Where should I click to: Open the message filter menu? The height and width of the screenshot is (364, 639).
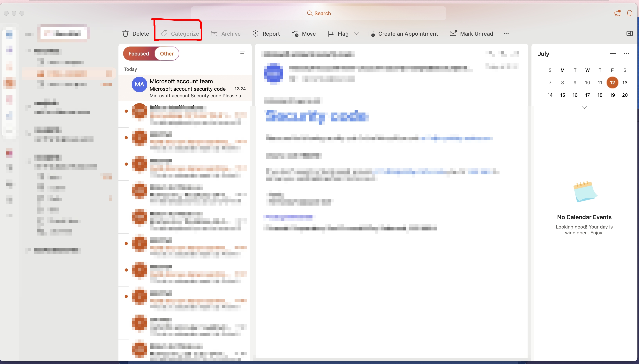pos(242,53)
